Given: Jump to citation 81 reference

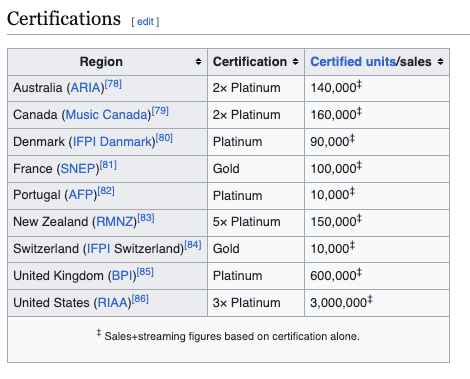Looking at the screenshot, I should tap(108, 164).
